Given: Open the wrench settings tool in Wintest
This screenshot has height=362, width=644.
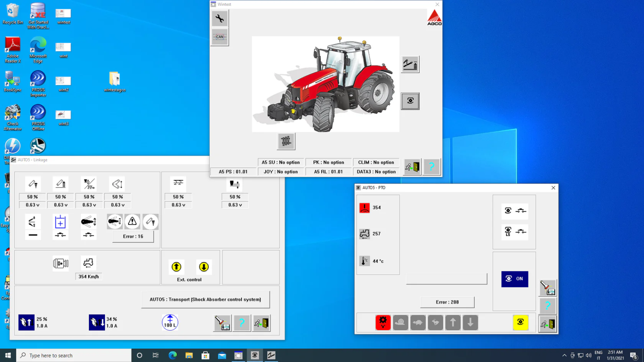Looking at the screenshot, I should click(x=220, y=19).
